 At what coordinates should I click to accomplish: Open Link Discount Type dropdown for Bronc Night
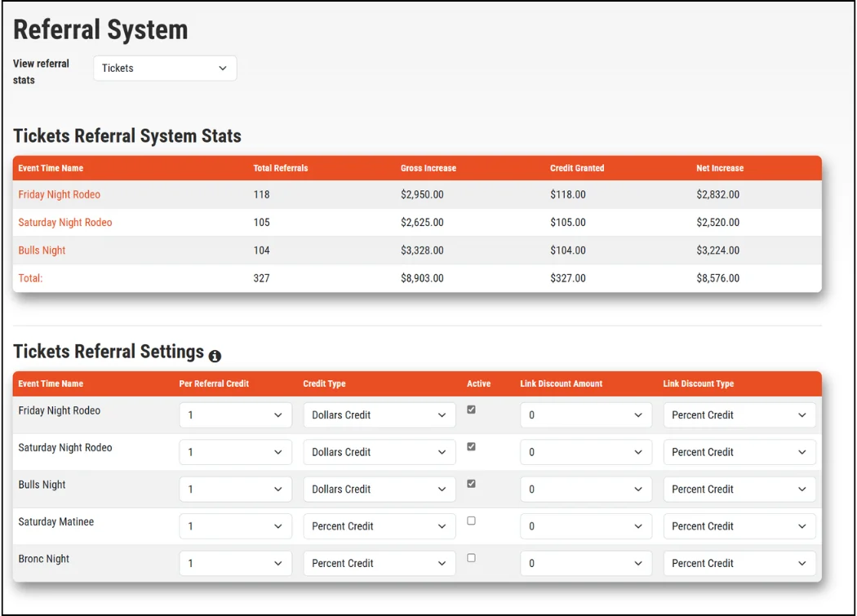click(739, 564)
